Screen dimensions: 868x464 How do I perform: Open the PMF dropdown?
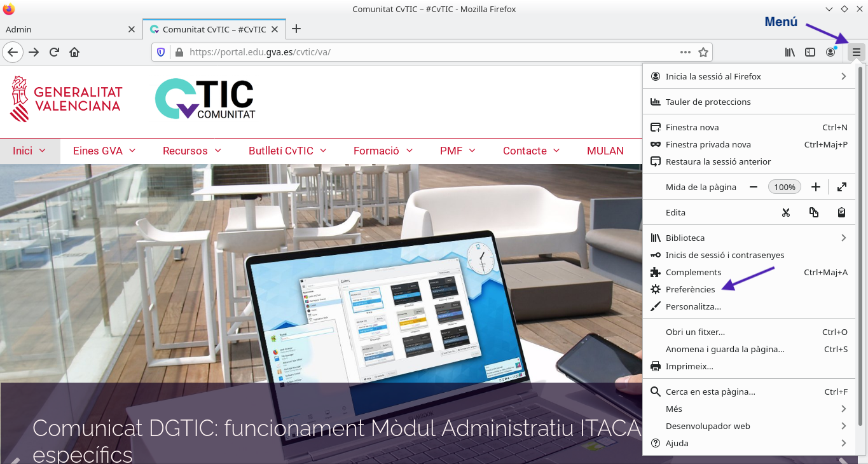[x=458, y=151]
